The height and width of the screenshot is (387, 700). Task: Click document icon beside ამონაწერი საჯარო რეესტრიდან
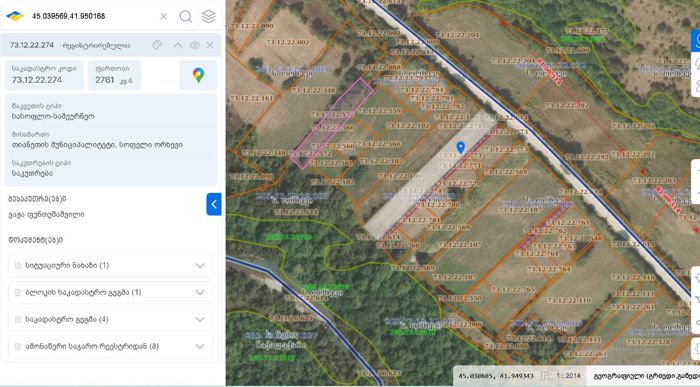18,346
